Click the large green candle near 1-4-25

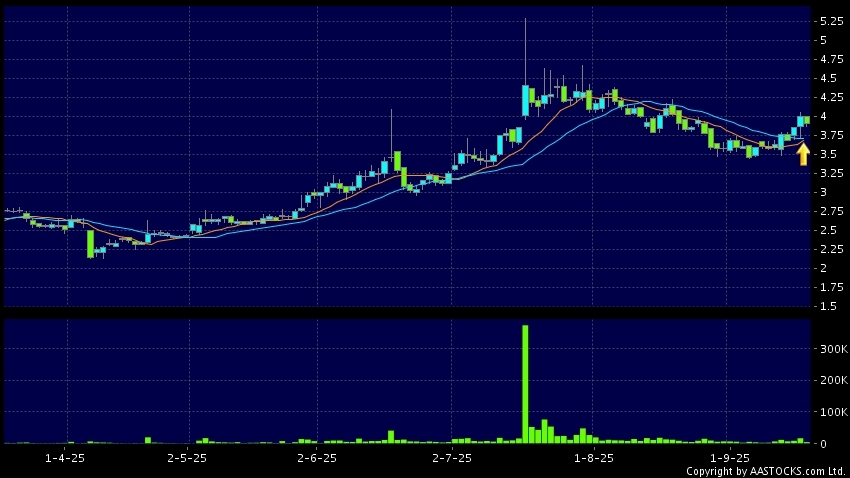90,244
